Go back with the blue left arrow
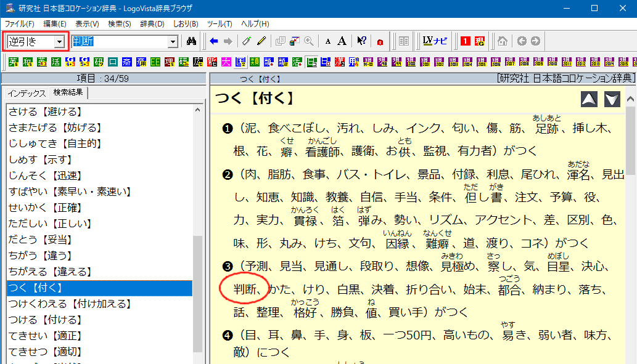The height and width of the screenshot is (364, 637). click(214, 41)
